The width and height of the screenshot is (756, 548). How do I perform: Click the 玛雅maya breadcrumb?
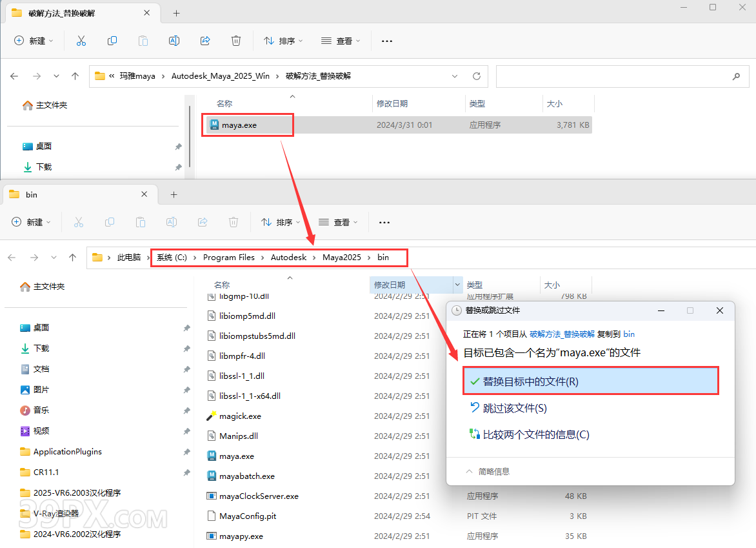(x=137, y=76)
